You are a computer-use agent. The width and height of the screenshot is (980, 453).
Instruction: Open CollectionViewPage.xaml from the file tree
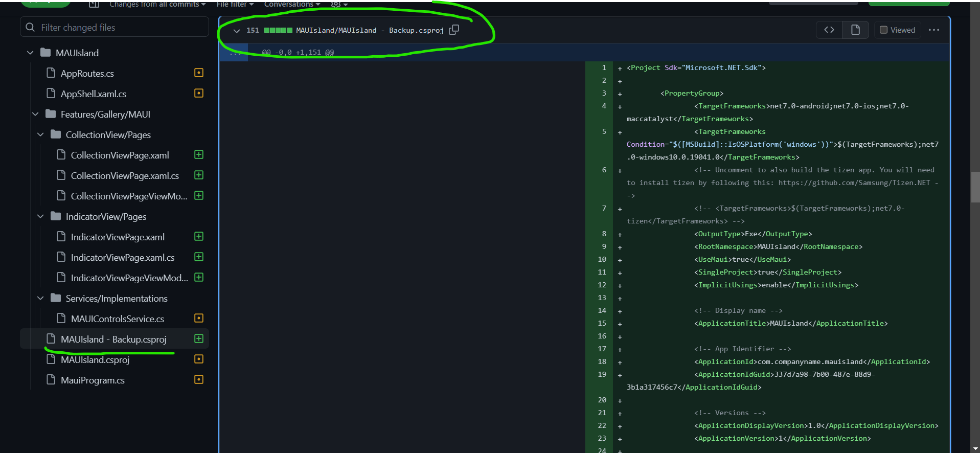point(120,155)
